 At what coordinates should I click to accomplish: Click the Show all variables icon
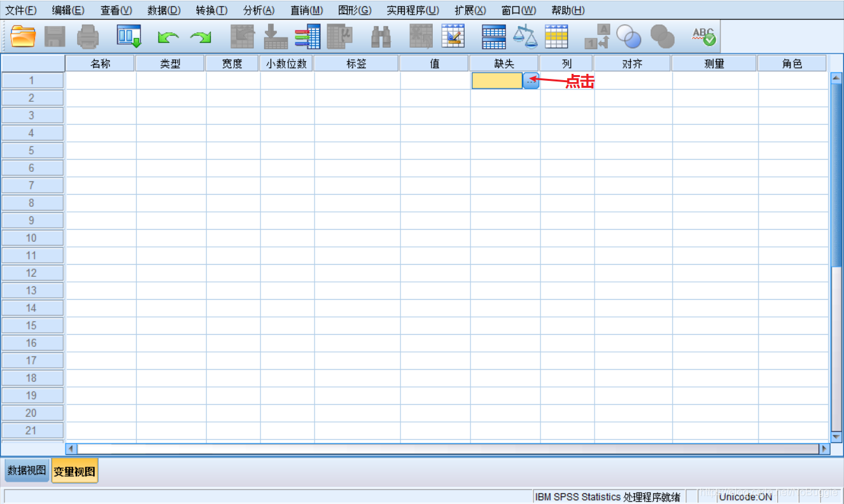[x=662, y=36]
